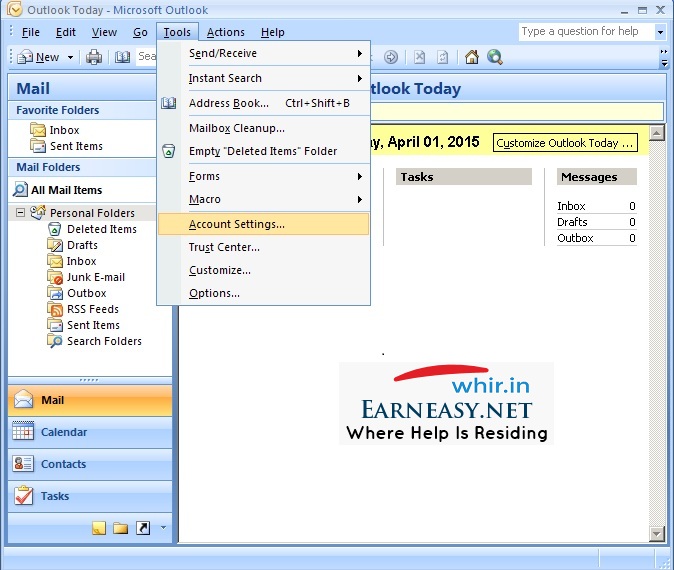
Task: Switch to the Calendar pane
Action: [x=90, y=432]
